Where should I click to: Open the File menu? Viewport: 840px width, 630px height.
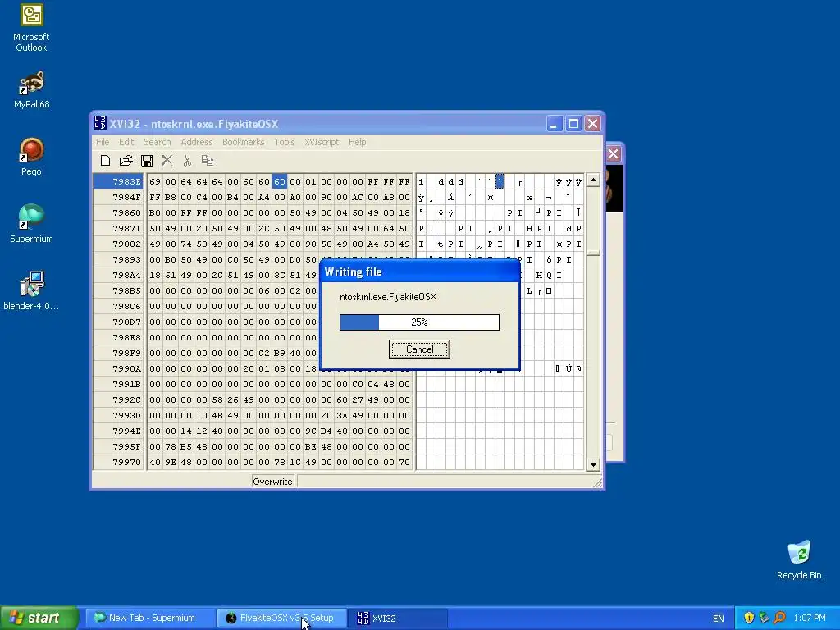click(103, 142)
